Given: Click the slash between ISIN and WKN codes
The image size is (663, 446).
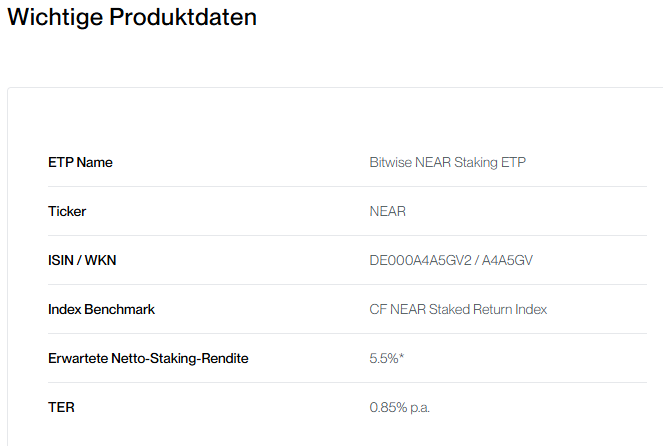Looking at the screenshot, I should pos(475,260).
